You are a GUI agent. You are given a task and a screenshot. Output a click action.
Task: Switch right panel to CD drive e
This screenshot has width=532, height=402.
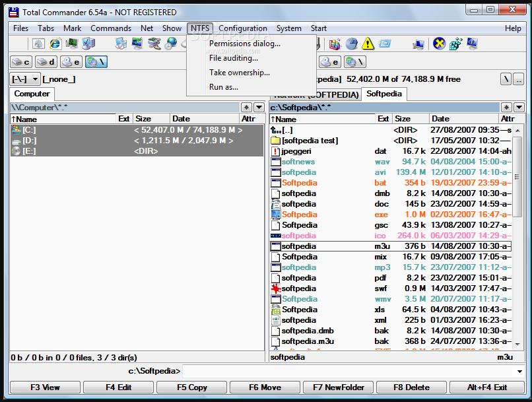[x=330, y=62]
